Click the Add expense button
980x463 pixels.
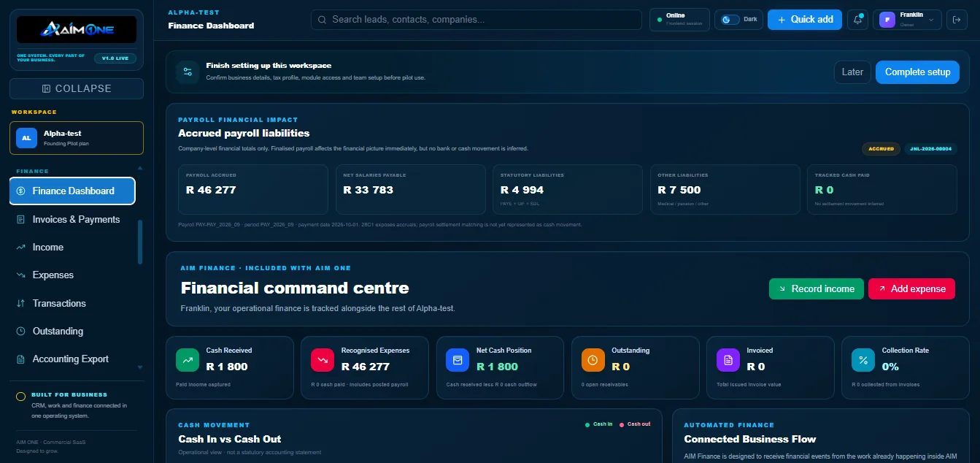coord(911,288)
